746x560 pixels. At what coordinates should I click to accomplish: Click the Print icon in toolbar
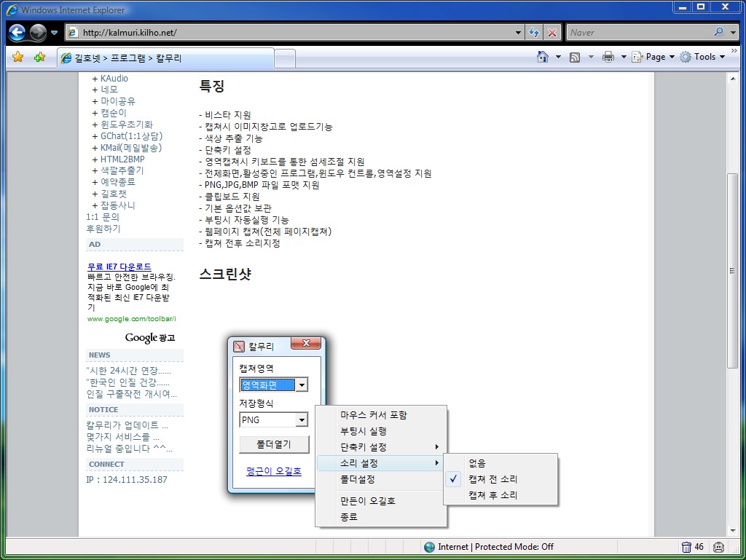[x=608, y=57]
